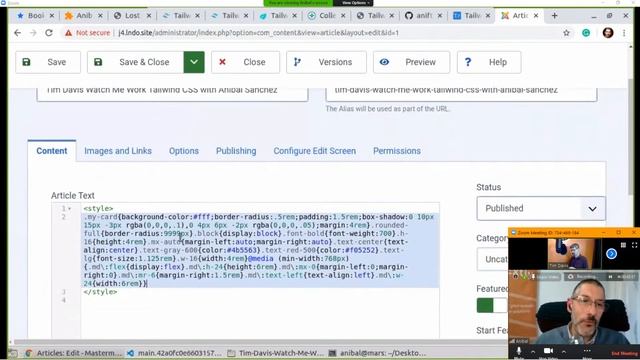The image size is (640, 360).
Task: Expand the Save & Close dropdown arrow
Action: tap(194, 62)
